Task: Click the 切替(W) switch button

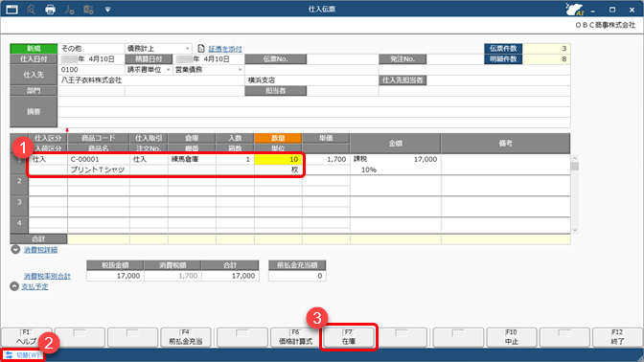Action: point(23,355)
